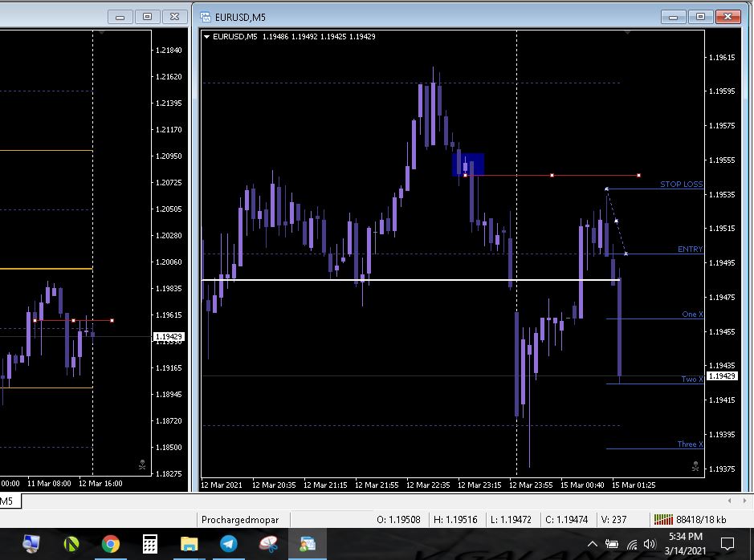
Task: Click the Prochargedmopar profile in the status bar
Action: [x=240, y=520]
